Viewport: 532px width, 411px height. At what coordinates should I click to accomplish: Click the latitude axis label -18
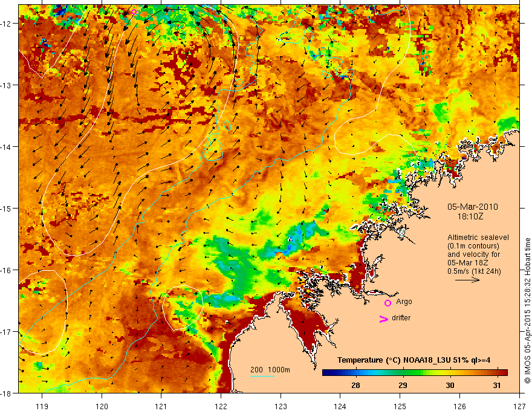pos(7,393)
